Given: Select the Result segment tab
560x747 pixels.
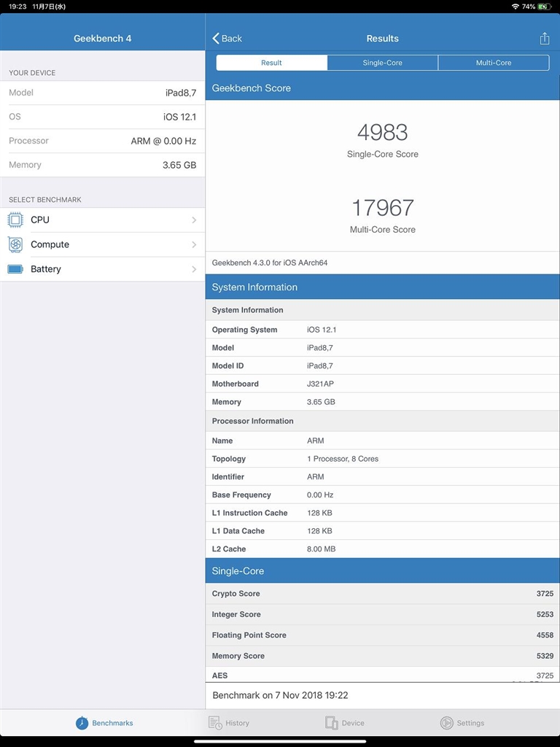Looking at the screenshot, I should (x=271, y=63).
